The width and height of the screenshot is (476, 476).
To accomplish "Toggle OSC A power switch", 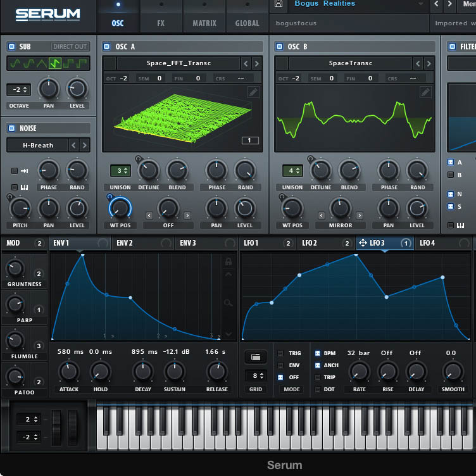I will (106, 46).
